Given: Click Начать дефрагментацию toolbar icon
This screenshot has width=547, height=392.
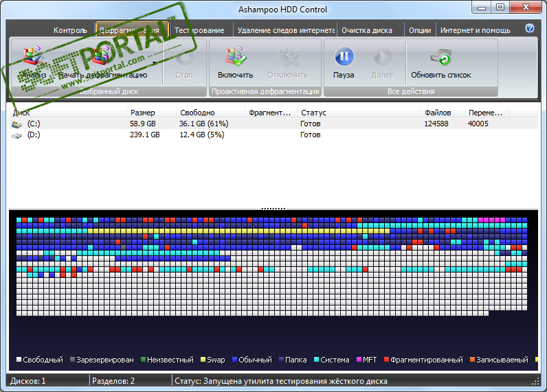Looking at the screenshot, I should pyautogui.click(x=102, y=56).
